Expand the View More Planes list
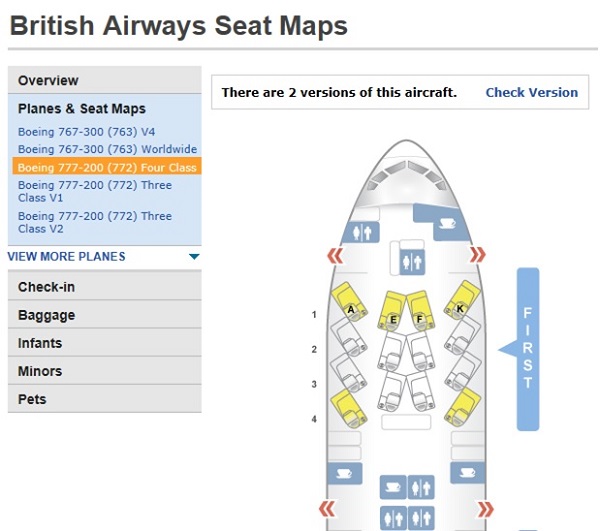 66,256
